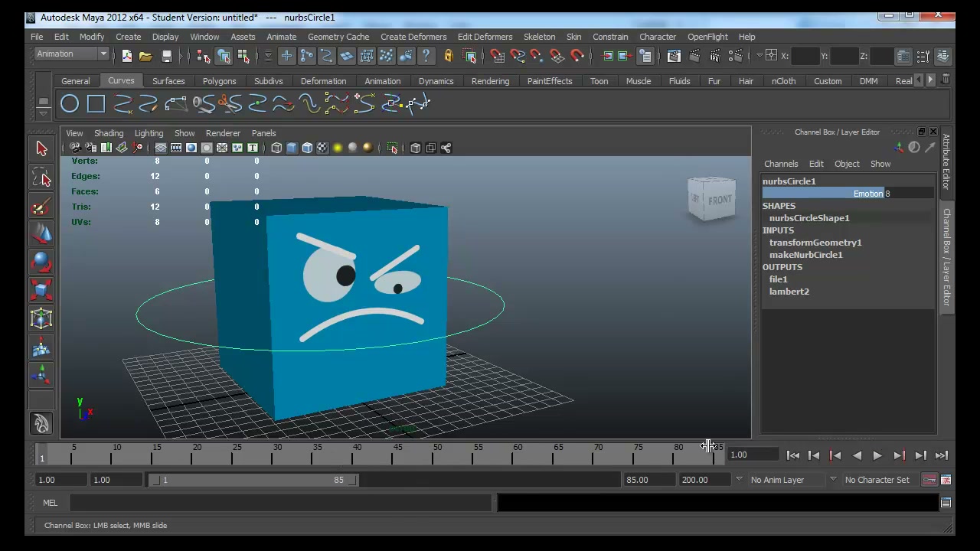Screen dimensions: 980x551
Task: Toggle textured display checker icon
Action: pyautogui.click(x=322, y=148)
